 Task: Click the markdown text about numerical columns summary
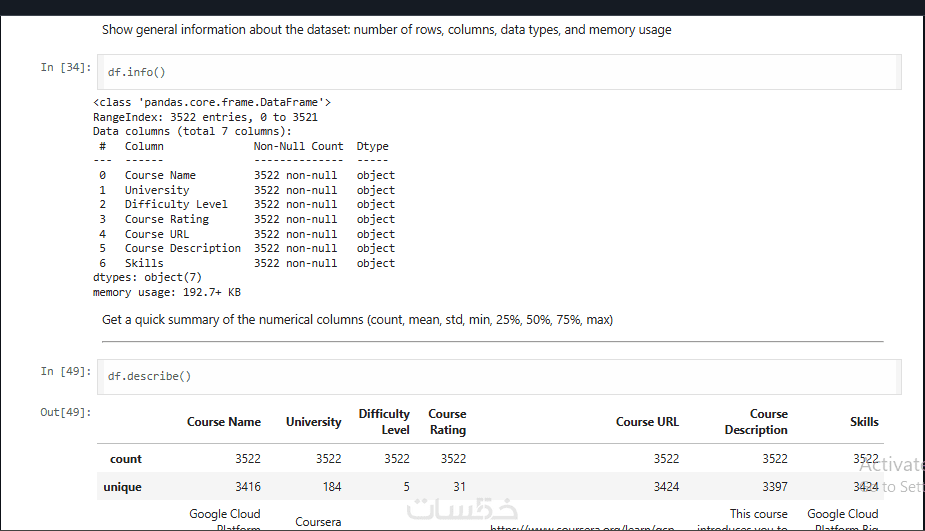point(357,320)
